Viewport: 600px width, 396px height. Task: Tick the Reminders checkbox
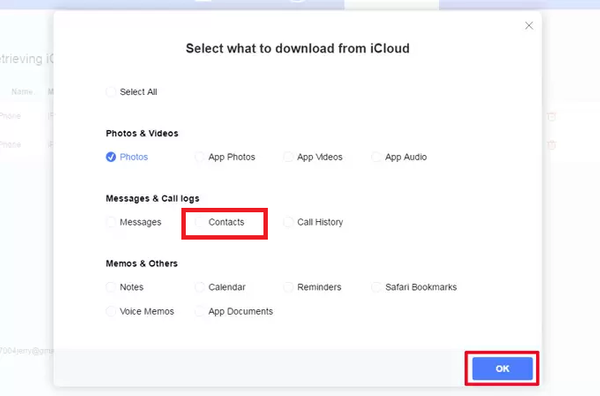288,287
